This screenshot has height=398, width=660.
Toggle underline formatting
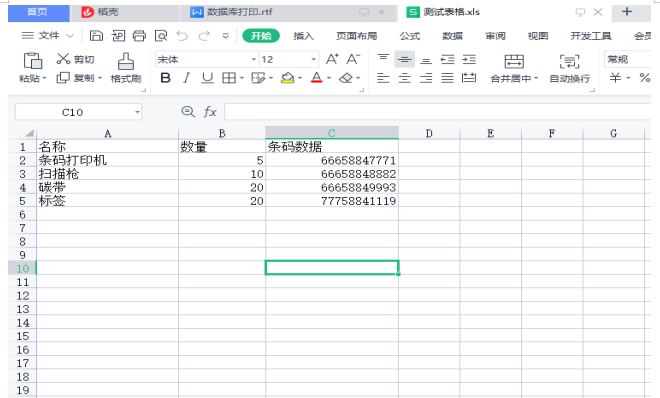207,78
